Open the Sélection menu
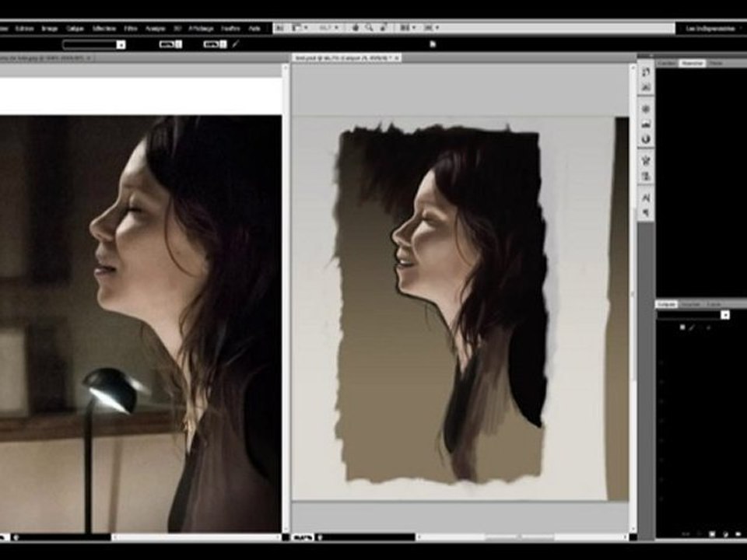The width and height of the screenshot is (747, 560). pos(103,29)
